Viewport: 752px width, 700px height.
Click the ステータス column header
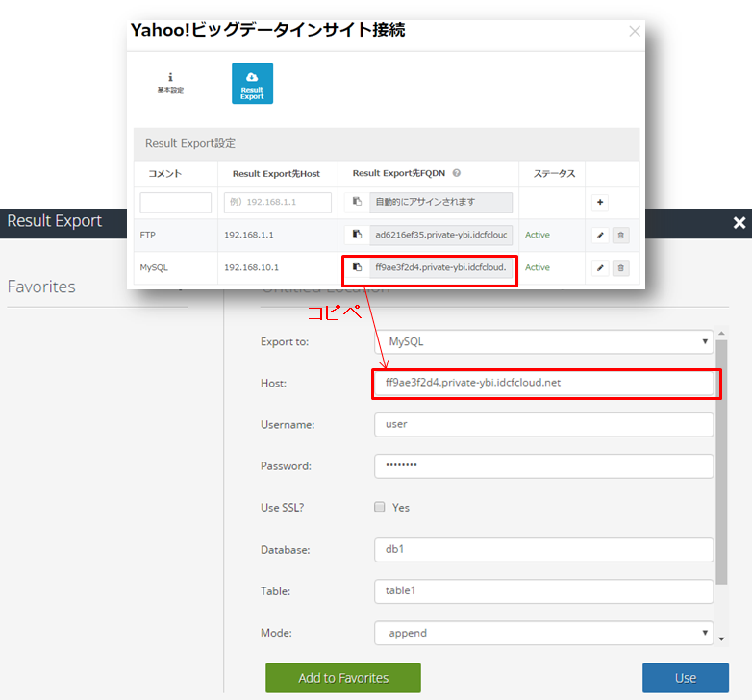(554, 174)
